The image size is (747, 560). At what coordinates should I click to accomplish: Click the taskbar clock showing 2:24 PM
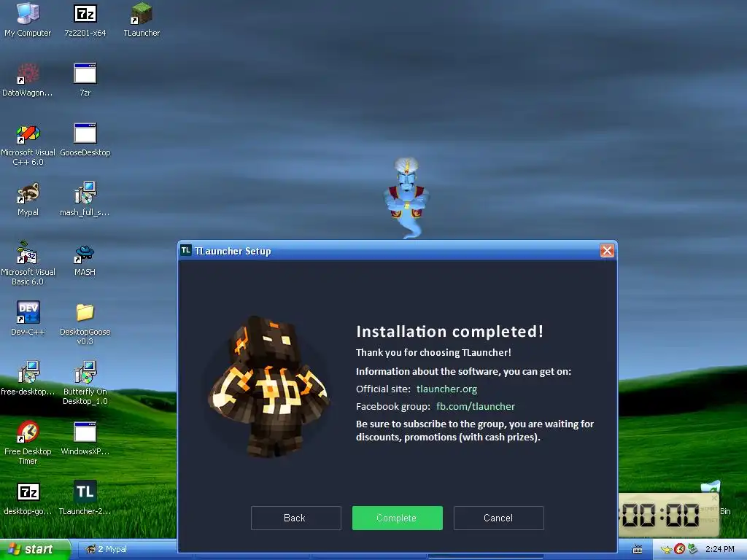[719, 550]
